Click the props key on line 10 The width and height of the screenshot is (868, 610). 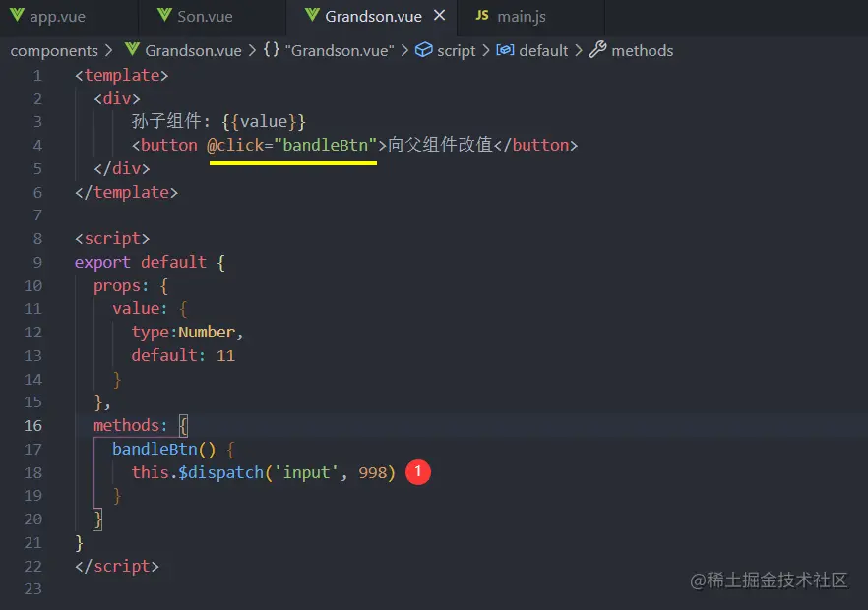(117, 286)
